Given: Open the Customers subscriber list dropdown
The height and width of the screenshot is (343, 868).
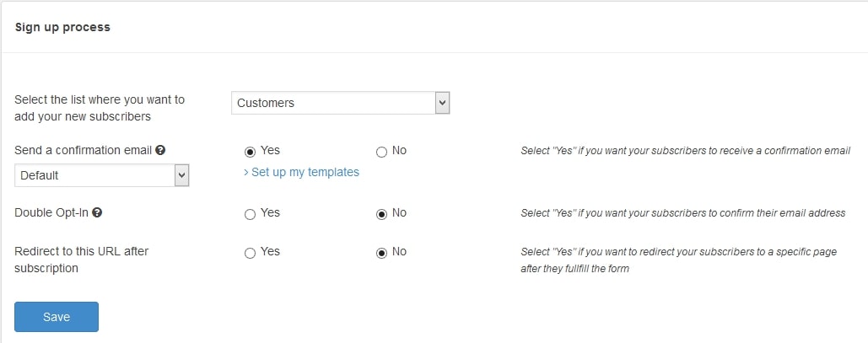Looking at the screenshot, I should click(332, 103).
